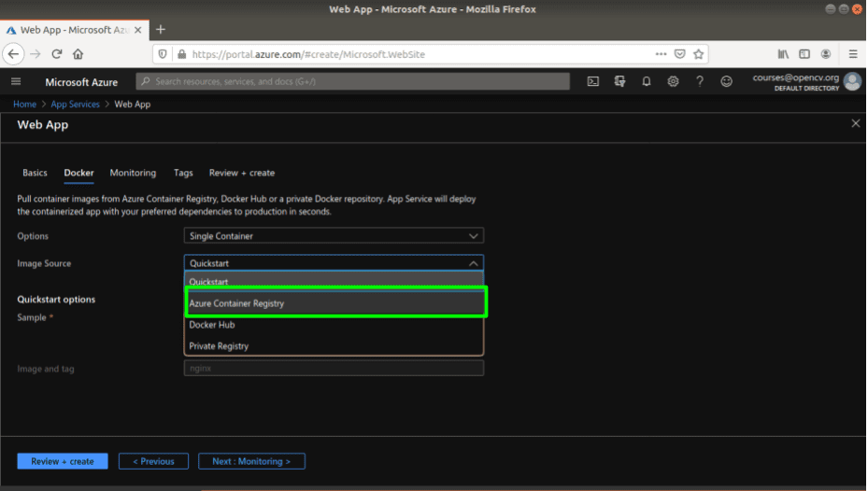Open App Services breadcrumb
This screenshot has width=868, height=491.
76,104
